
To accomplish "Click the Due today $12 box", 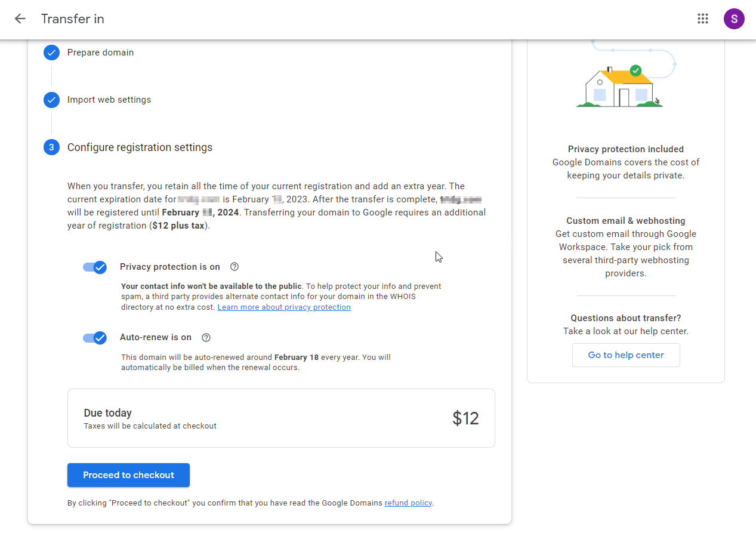I will click(x=281, y=418).
